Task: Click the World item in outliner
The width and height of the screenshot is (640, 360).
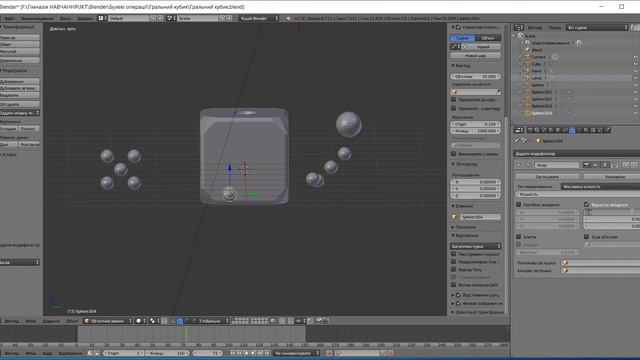Action: point(537,50)
